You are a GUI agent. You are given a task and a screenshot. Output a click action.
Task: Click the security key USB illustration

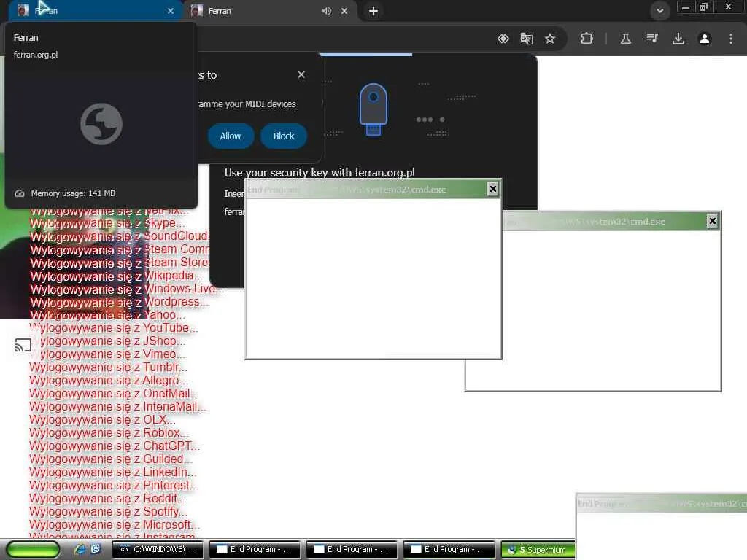click(x=373, y=109)
